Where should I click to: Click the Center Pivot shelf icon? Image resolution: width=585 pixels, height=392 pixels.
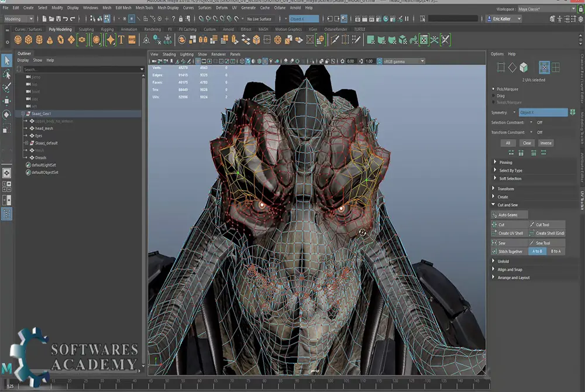coord(146,40)
